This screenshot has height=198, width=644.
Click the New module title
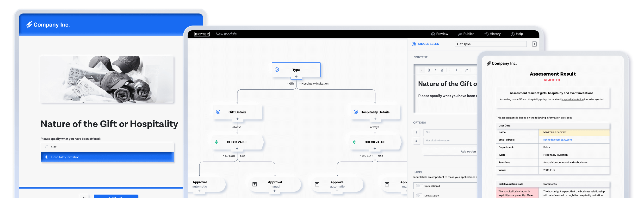226,34
